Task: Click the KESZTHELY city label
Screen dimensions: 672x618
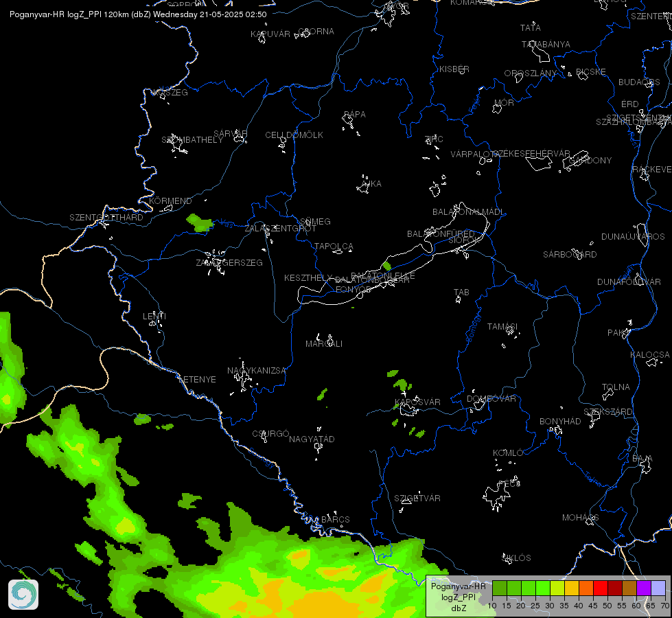Action: [x=308, y=278]
